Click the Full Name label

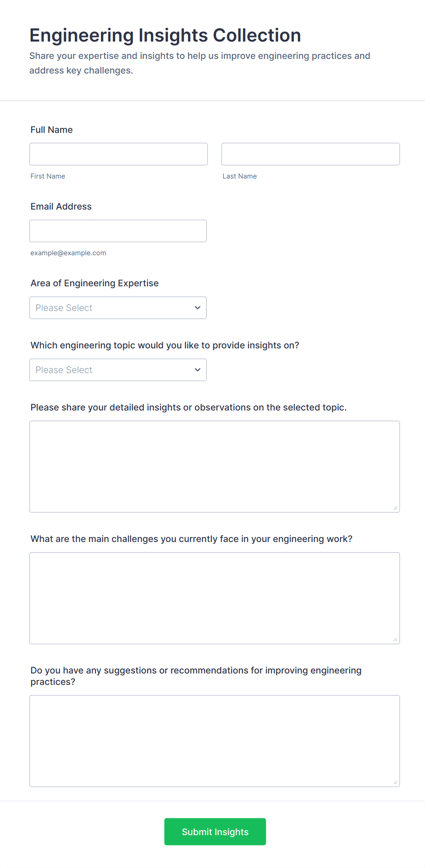(52, 130)
